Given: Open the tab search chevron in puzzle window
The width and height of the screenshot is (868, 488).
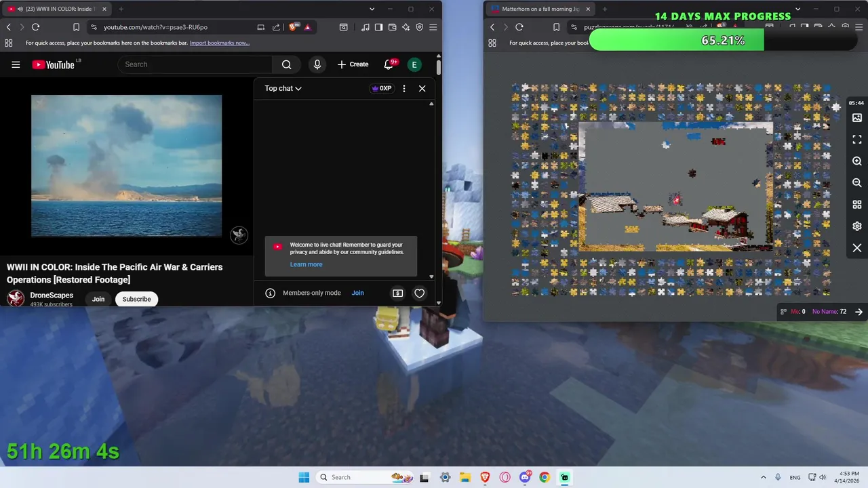Looking at the screenshot, I should [x=797, y=9].
